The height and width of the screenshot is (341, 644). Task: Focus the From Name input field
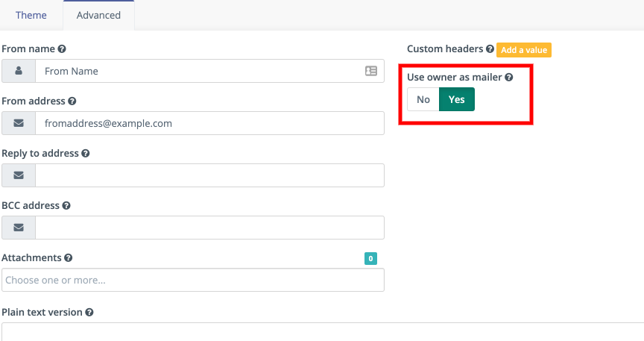click(198, 72)
